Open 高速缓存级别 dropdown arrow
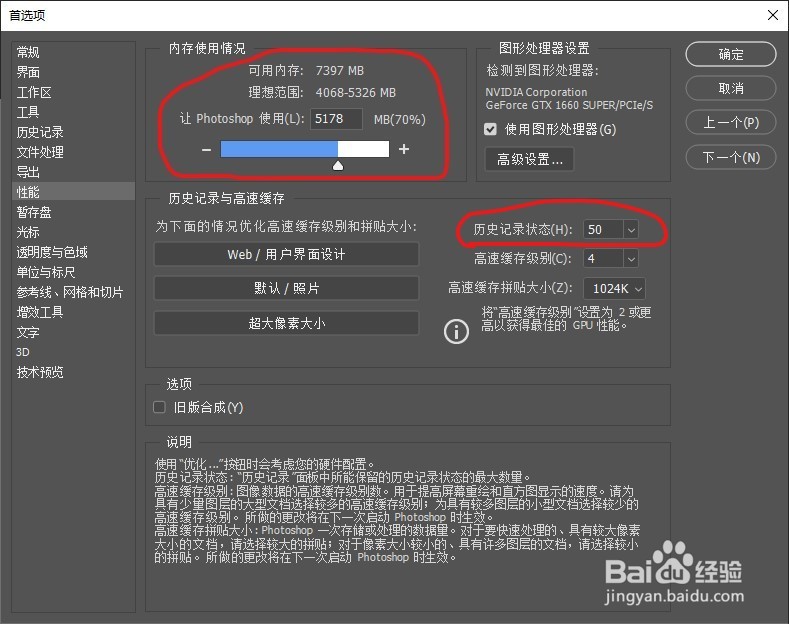Image resolution: width=789 pixels, height=624 pixels. 631,259
